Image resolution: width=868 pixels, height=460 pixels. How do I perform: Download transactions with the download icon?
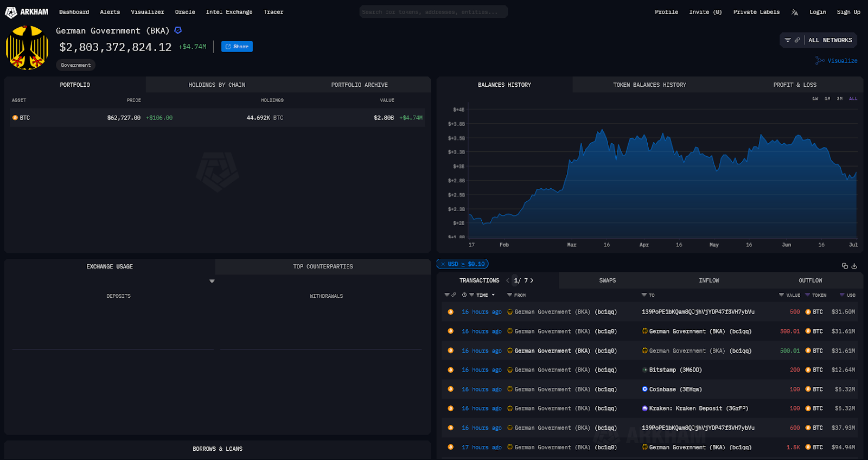(x=854, y=266)
